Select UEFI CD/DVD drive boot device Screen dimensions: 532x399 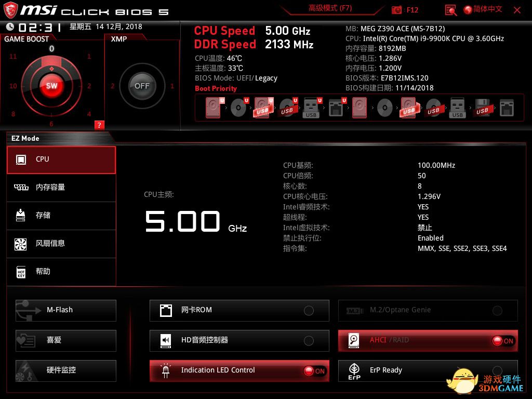click(239, 108)
